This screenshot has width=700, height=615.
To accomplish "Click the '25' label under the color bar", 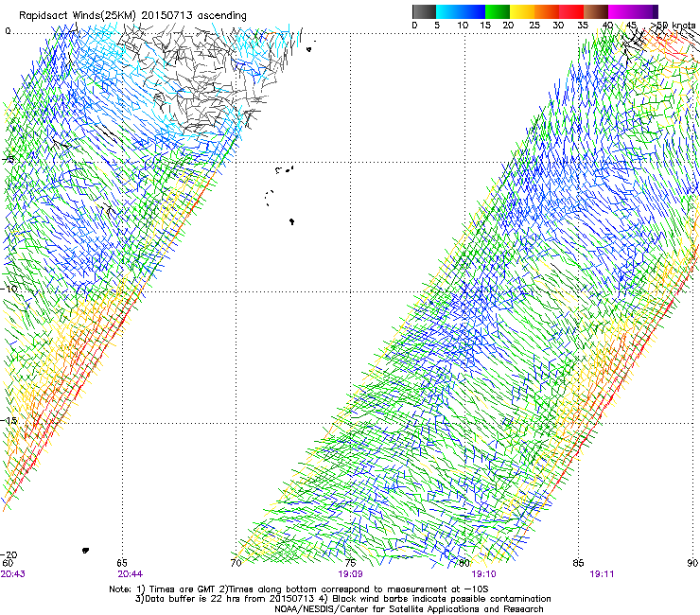I will (x=534, y=26).
